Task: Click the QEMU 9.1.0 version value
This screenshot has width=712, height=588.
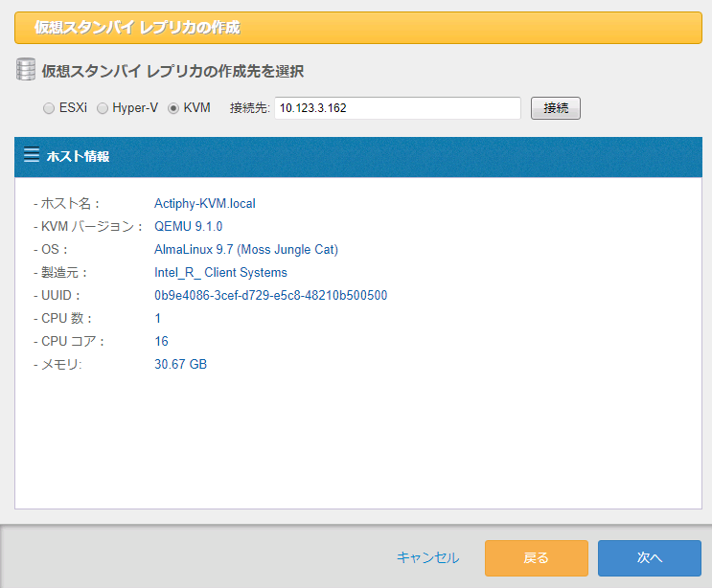Action: [188, 226]
